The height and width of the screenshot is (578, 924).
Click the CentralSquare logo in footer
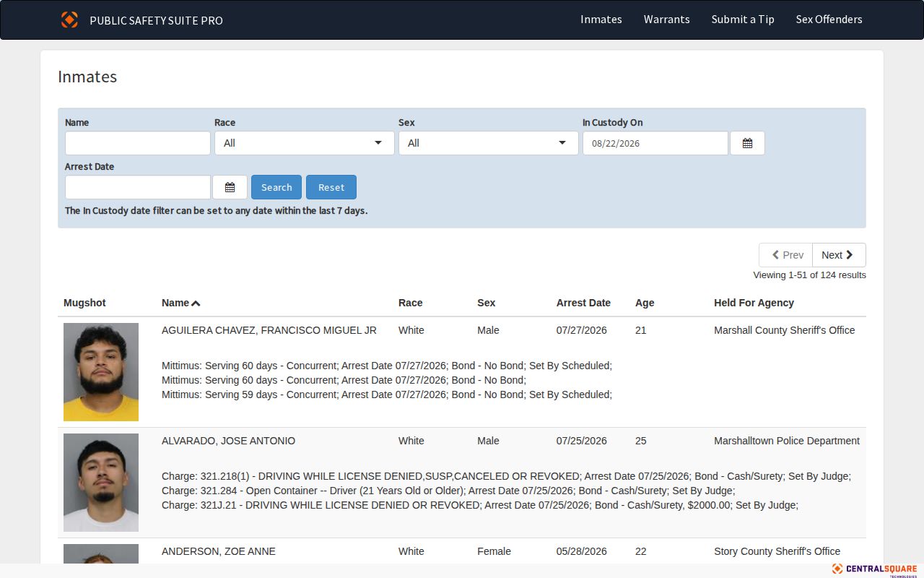coord(874,569)
